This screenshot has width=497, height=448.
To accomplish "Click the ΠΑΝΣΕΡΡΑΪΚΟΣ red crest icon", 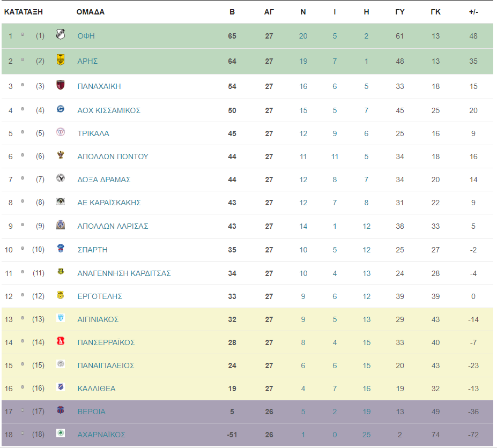I will click(61, 341).
